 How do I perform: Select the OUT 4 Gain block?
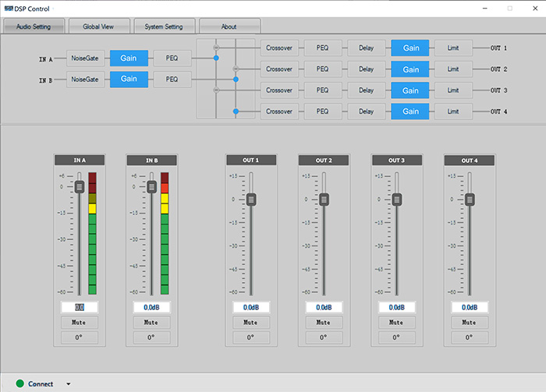(x=410, y=111)
